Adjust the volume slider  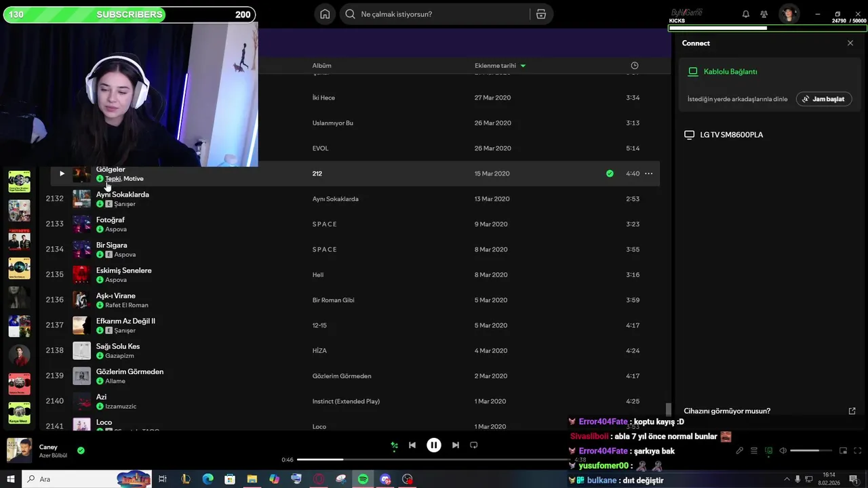pos(811,451)
